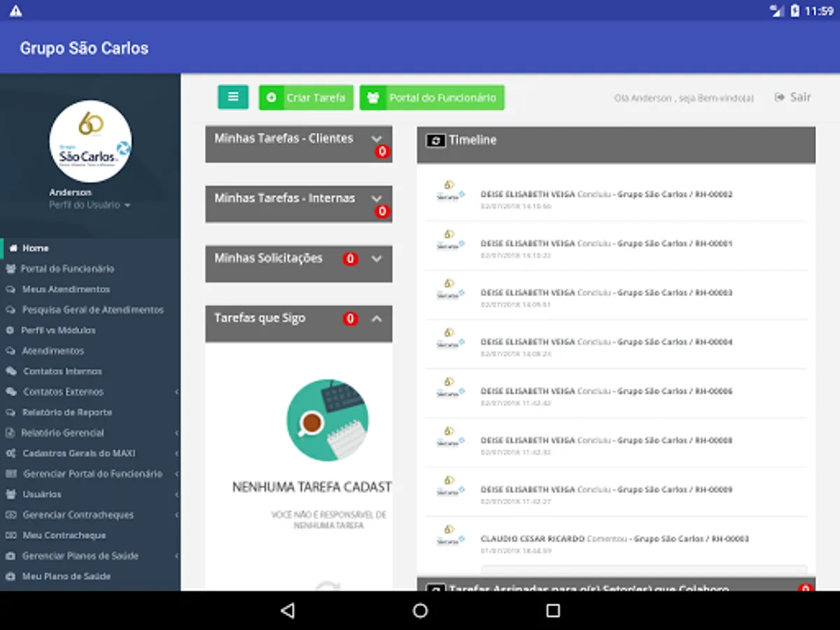The height and width of the screenshot is (630, 840).
Task: Expand Minhas Tarefas - Internas panel chevron
Action: (x=377, y=198)
